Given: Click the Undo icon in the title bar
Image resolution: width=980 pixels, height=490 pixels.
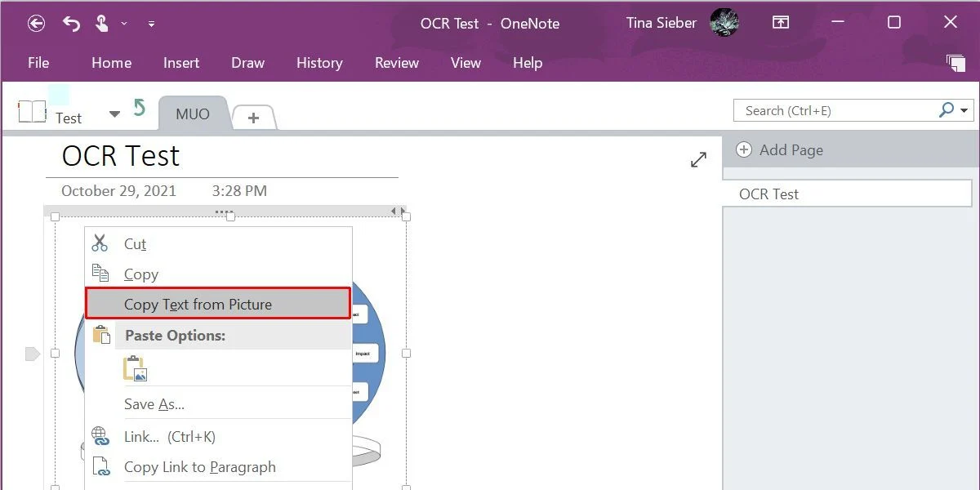Looking at the screenshot, I should pyautogui.click(x=71, y=24).
